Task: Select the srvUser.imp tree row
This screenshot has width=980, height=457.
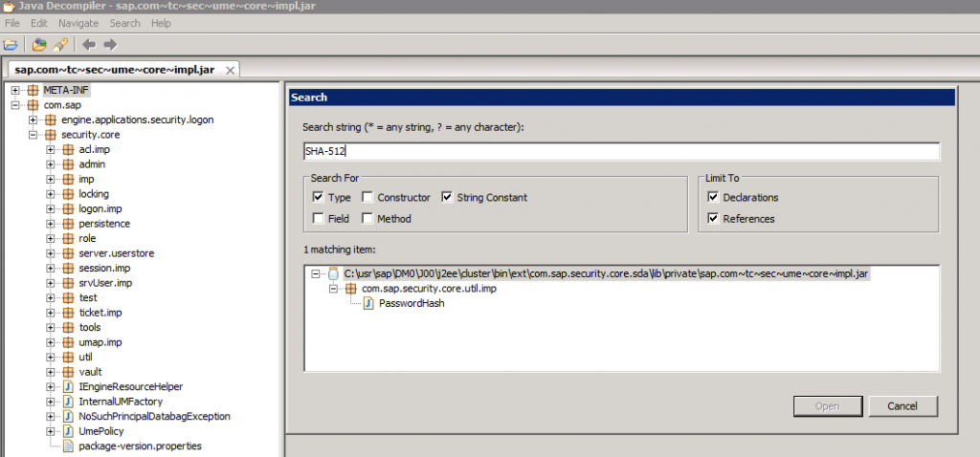Action: click(105, 283)
